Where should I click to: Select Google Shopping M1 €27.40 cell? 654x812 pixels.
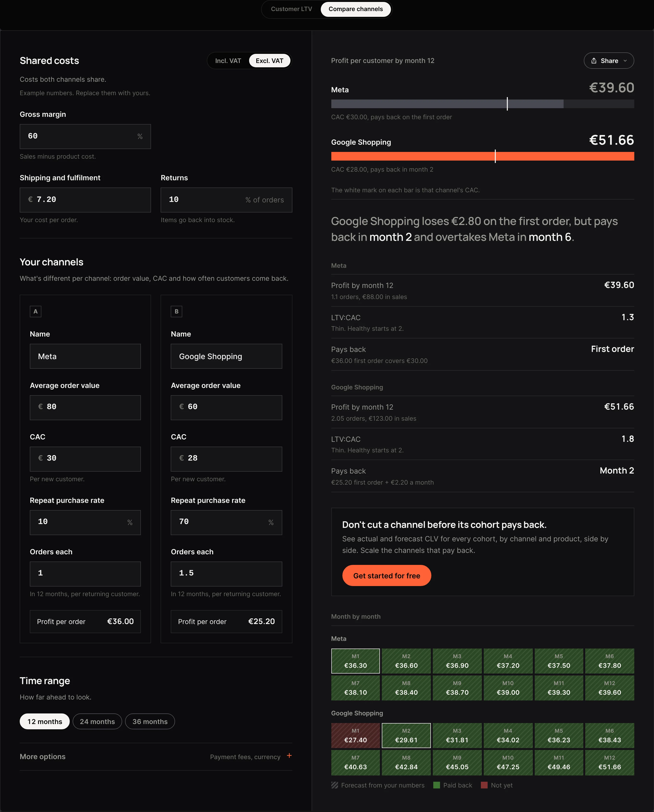pos(355,736)
